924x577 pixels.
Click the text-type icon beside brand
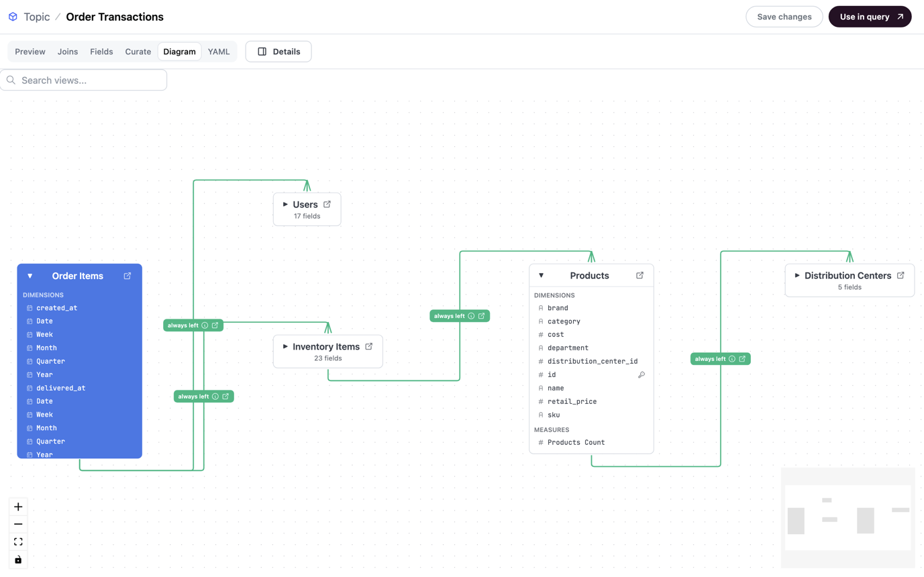pos(541,308)
